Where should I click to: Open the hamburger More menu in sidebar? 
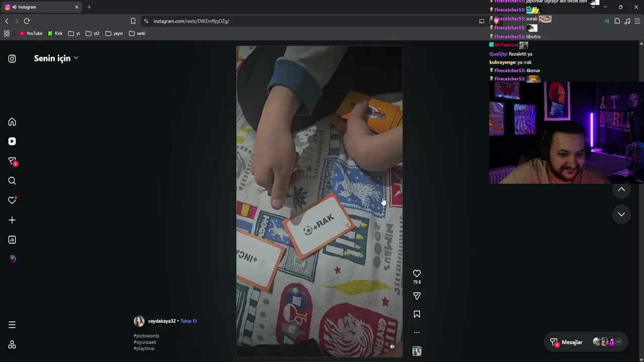(x=12, y=325)
